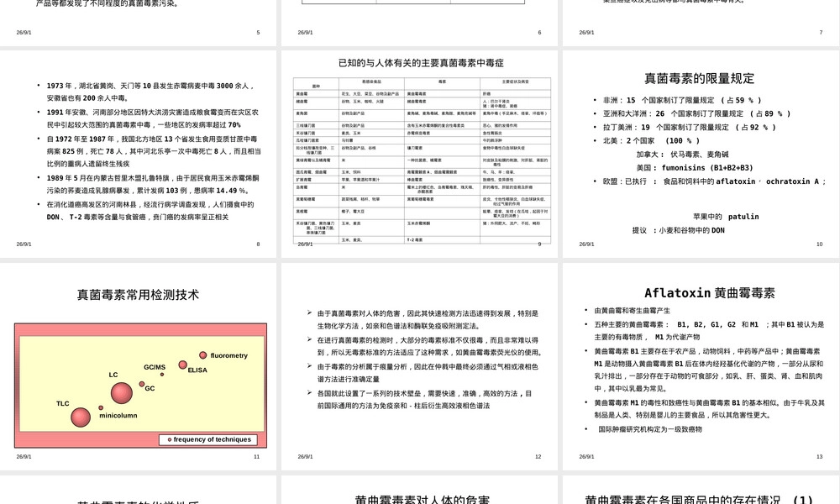The height and width of the screenshot is (504, 840).
Task: Select slide 11 真菌毒素常用检测技术
Action: pyautogui.click(x=139, y=366)
